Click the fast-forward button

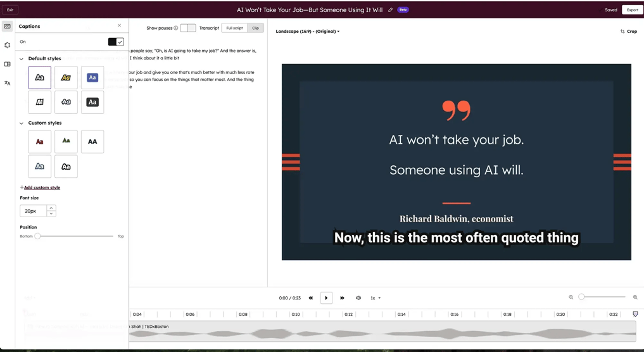(x=342, y=298)
